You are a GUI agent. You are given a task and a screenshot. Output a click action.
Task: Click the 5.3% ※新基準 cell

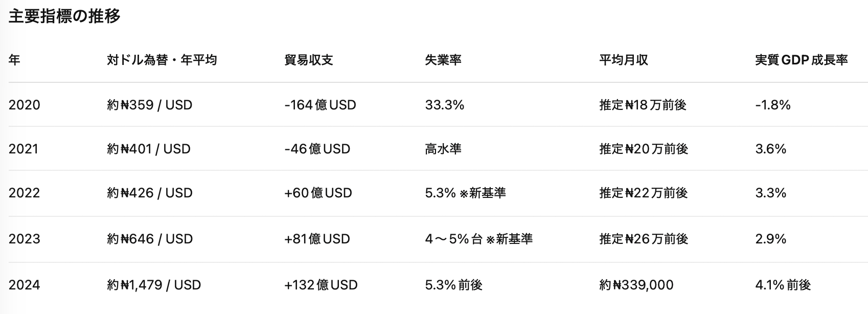tap(465, 193)
